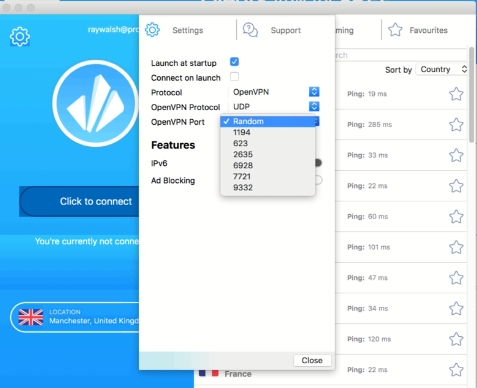Viewport: 477px width, 388px height.
Task: Star the France server row
Action: 456,370
